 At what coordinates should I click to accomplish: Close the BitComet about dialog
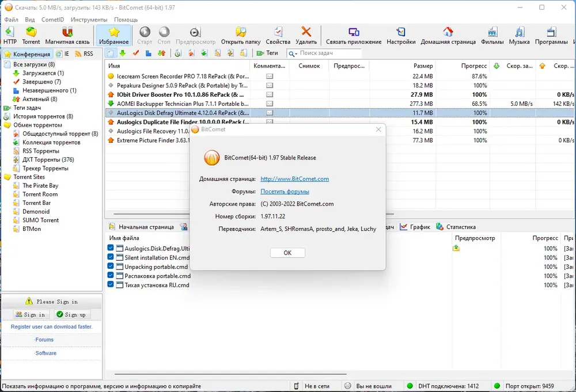point(378,130)
